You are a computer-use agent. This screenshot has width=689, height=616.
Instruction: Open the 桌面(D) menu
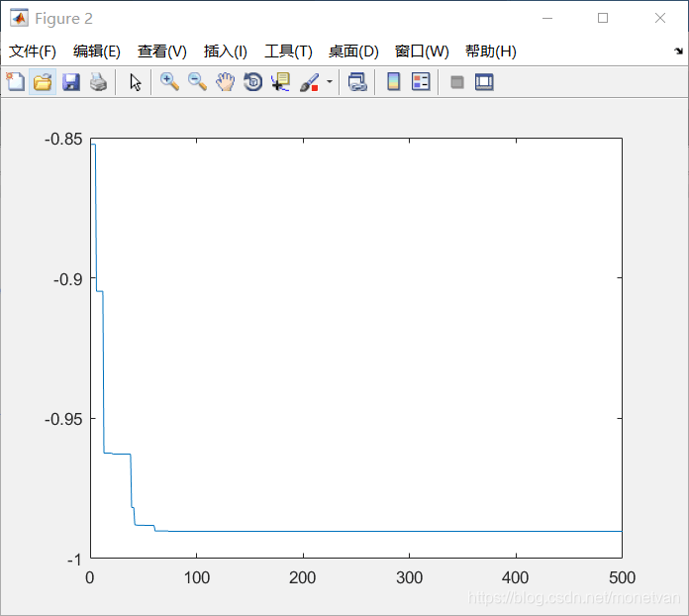pyautogui.click(x=353, y=51)
